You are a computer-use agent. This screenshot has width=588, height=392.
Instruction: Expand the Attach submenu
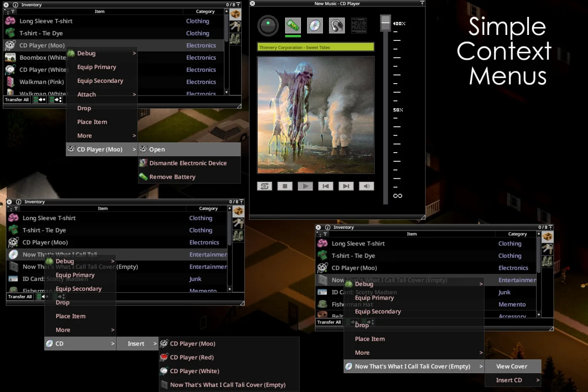[x=102, y=95]
